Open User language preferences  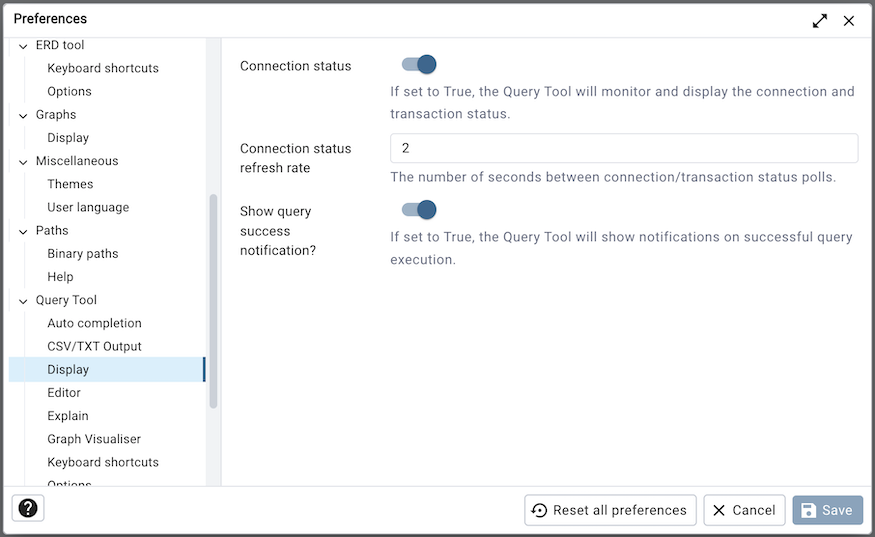click(x=88, y=207)
